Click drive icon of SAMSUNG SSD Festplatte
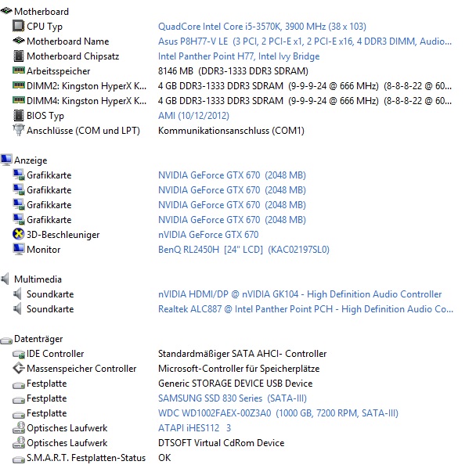Image resolution: width=476 pixels, height=472 pixels. pos(19,400)
